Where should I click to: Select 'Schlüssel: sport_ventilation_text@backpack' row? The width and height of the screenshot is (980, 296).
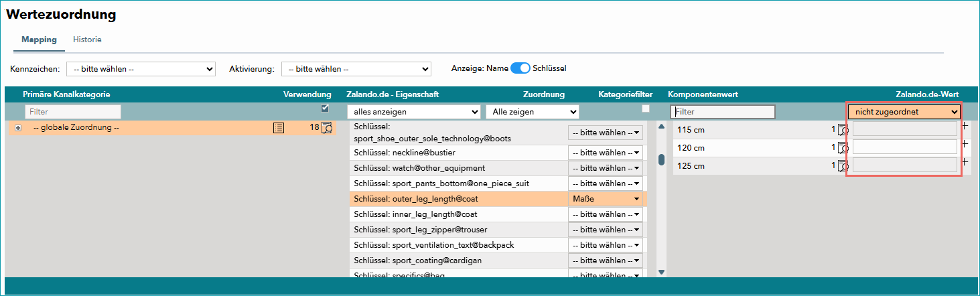coord(498,245)
